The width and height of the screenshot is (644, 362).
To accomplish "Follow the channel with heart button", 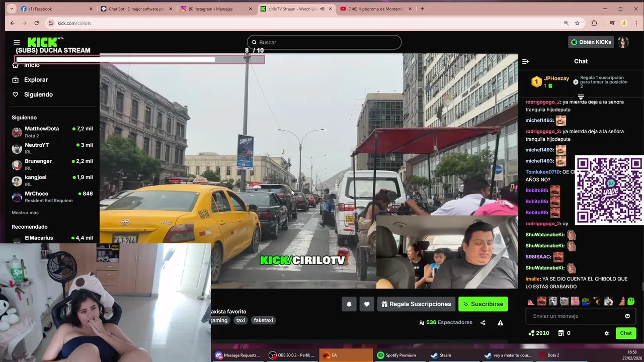I will [367, 304].
